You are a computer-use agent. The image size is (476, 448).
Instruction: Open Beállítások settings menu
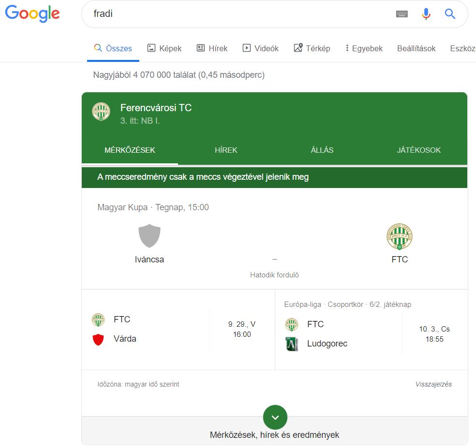point(416,48)
